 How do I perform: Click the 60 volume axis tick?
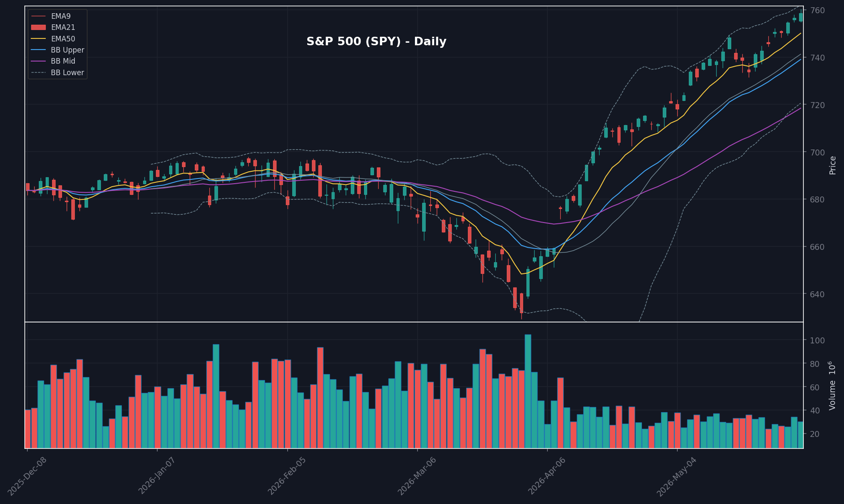coord(815,387)
